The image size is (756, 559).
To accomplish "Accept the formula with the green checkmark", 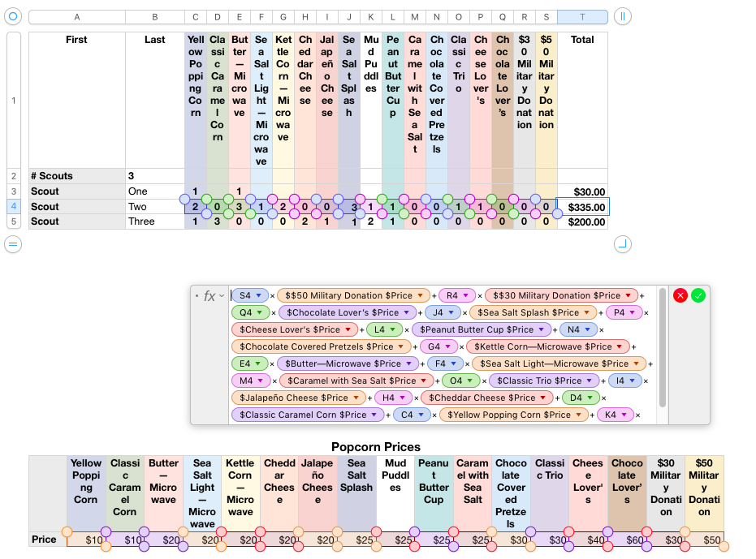I will (698, 295).
